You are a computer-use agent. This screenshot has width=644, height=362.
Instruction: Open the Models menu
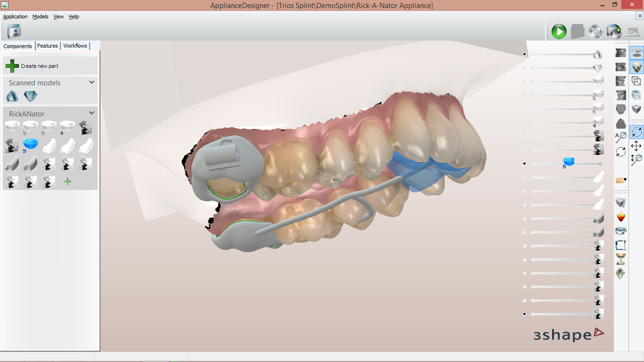[x=41, y=17]
